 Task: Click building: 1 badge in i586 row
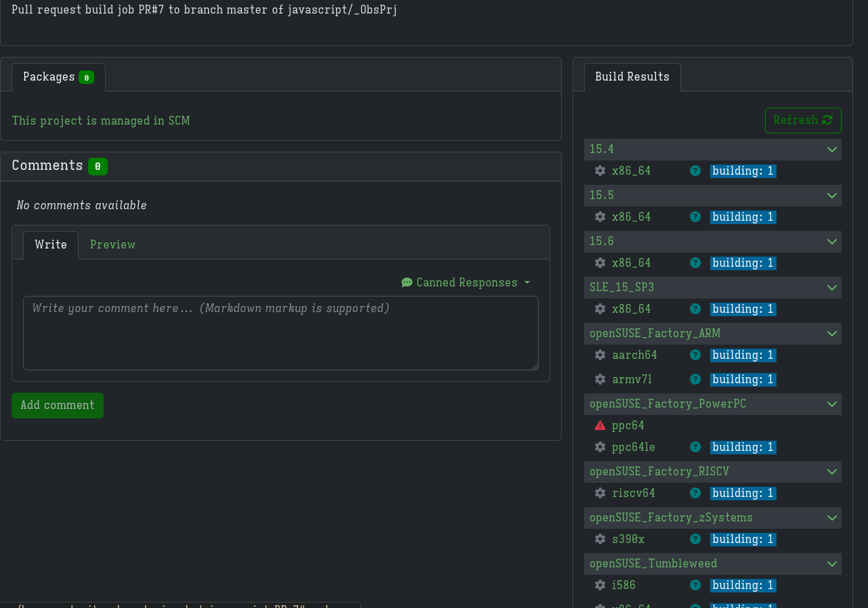(743, 586)
